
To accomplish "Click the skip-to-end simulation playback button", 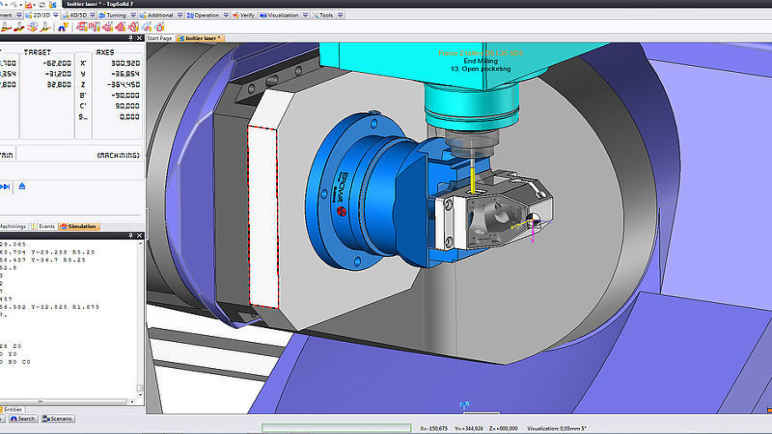I will click(x=5, y=186).
